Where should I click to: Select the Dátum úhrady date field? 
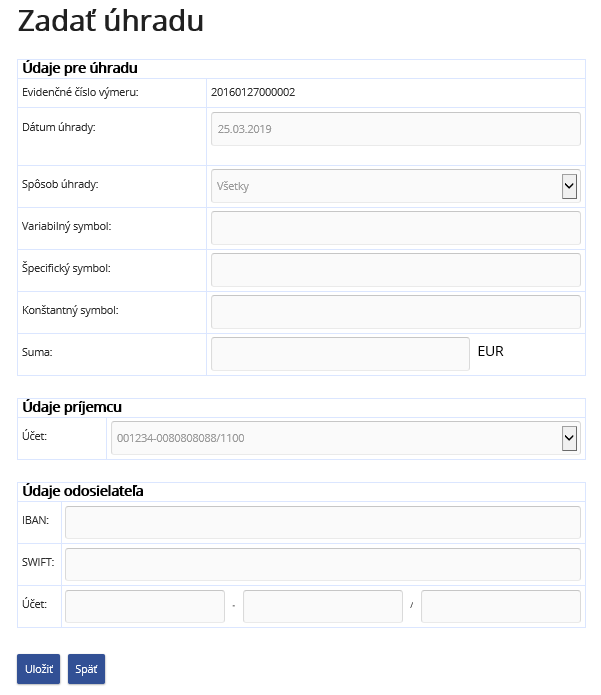[396, 129]
